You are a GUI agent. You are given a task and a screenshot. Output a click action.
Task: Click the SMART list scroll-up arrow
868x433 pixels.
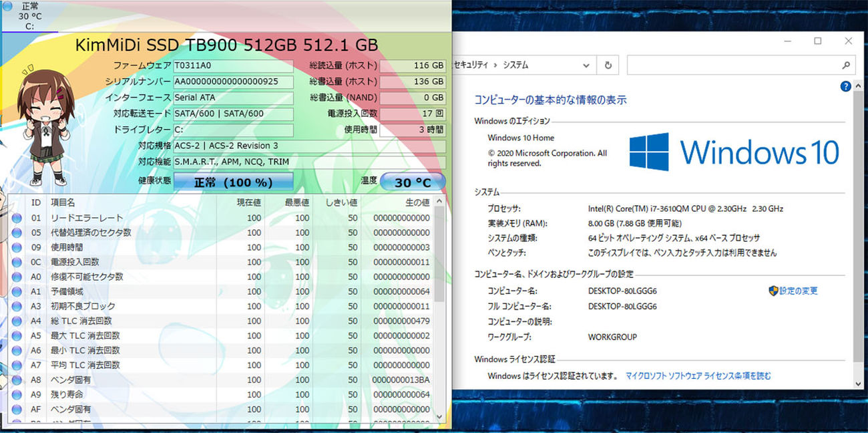(439, 201)
